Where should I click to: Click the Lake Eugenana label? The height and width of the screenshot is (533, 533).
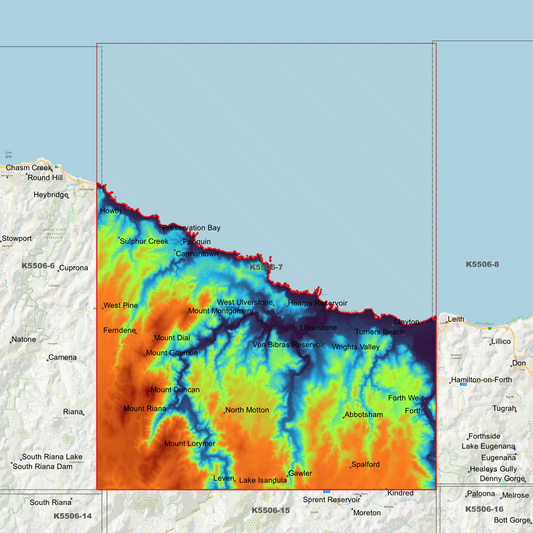488,446
